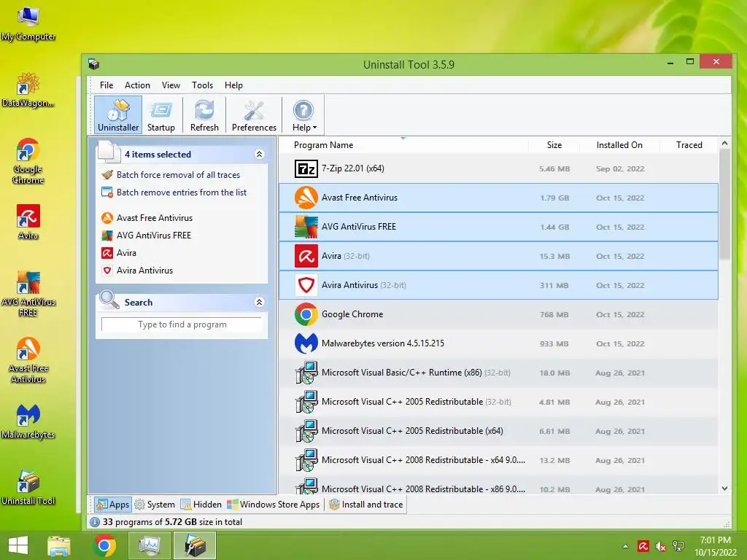Open the Action menu
The width and height of the screenshot is (747, 560).
tap(137, 85)
